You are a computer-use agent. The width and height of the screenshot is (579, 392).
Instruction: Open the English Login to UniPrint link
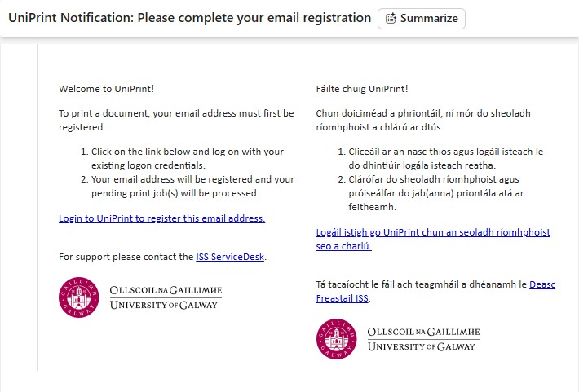(161, 218)
